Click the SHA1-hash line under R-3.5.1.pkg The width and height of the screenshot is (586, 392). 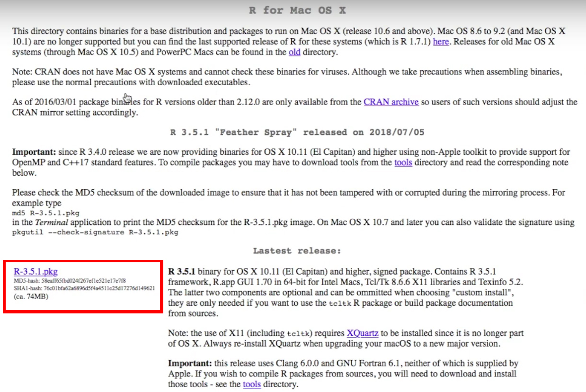pyautogui.click(x=84, y=288)
